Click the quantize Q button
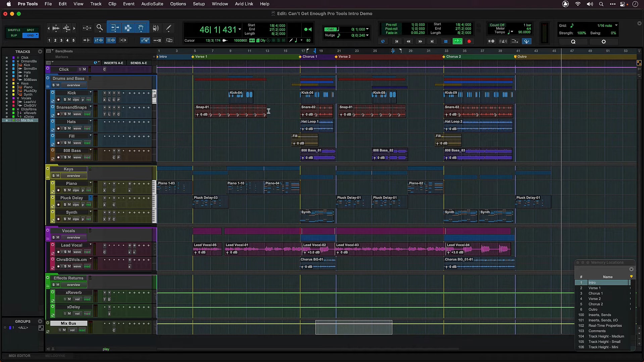The image size is (644, 362). coord(573,42)
